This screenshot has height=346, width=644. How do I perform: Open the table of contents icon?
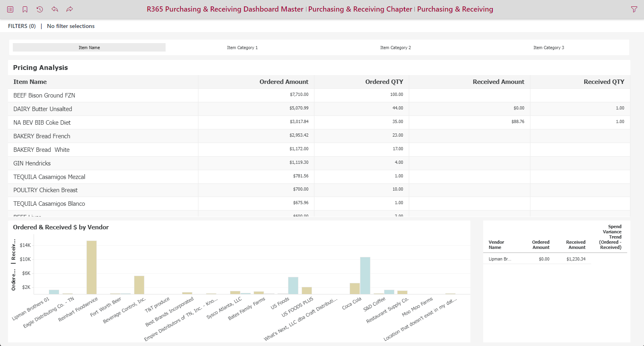[x=10, y=9]
